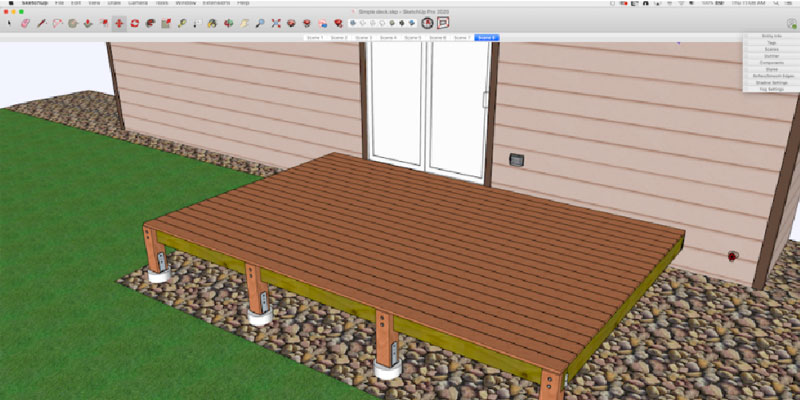800x400 pixels.
Task: Switch to Scene 4 tab
Action: click(388, 37)
